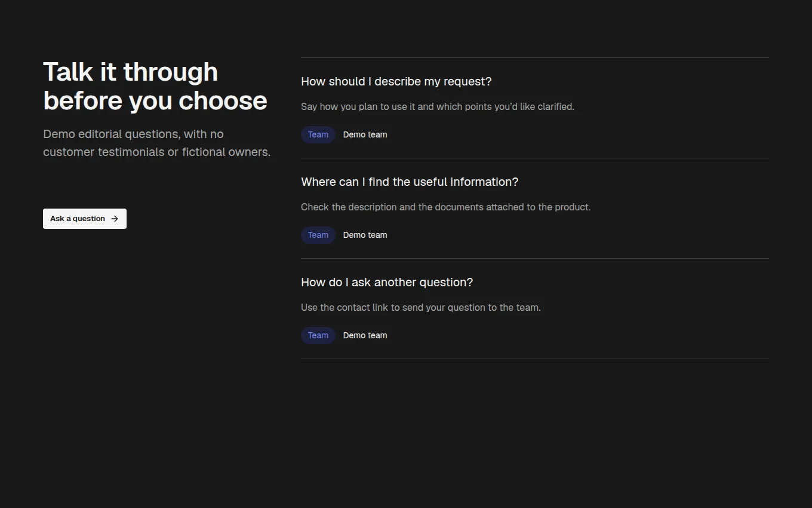Click answer 'Say how you plan to use it'
Viewport: 812px width, 508px height.
point(438,107)
